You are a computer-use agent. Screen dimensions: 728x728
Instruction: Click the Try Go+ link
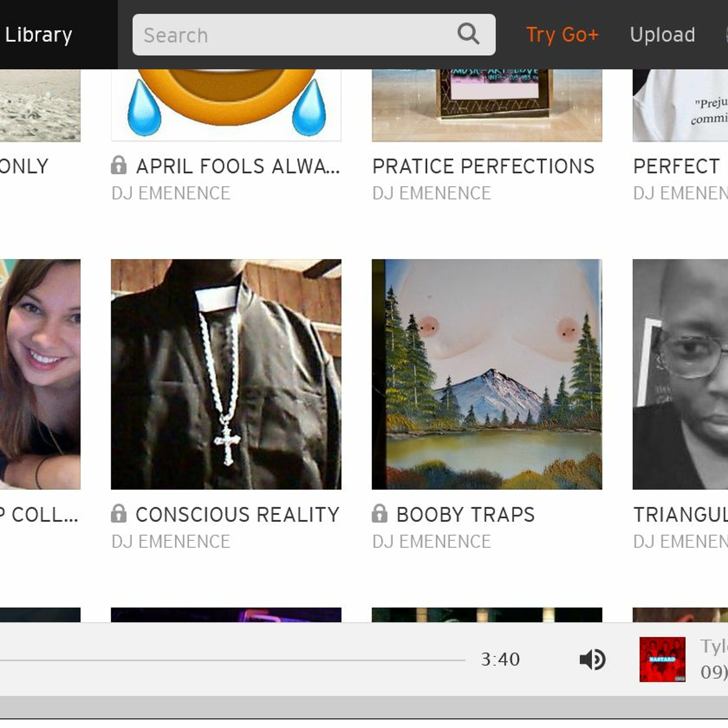point(562,35)
